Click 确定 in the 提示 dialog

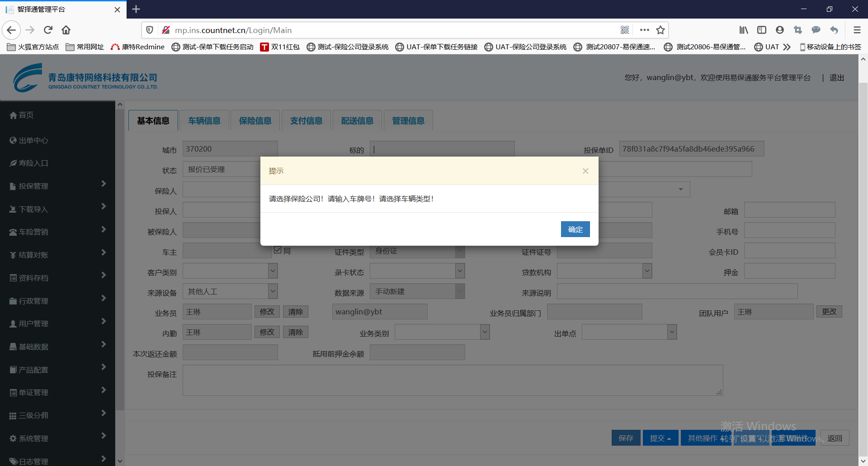coord(576,229)
